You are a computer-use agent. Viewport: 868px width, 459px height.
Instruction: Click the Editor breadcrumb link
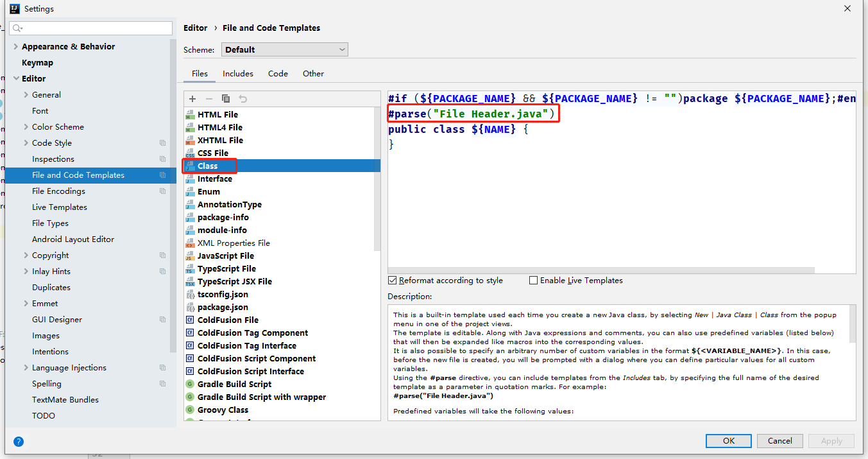tap(196, 28)
